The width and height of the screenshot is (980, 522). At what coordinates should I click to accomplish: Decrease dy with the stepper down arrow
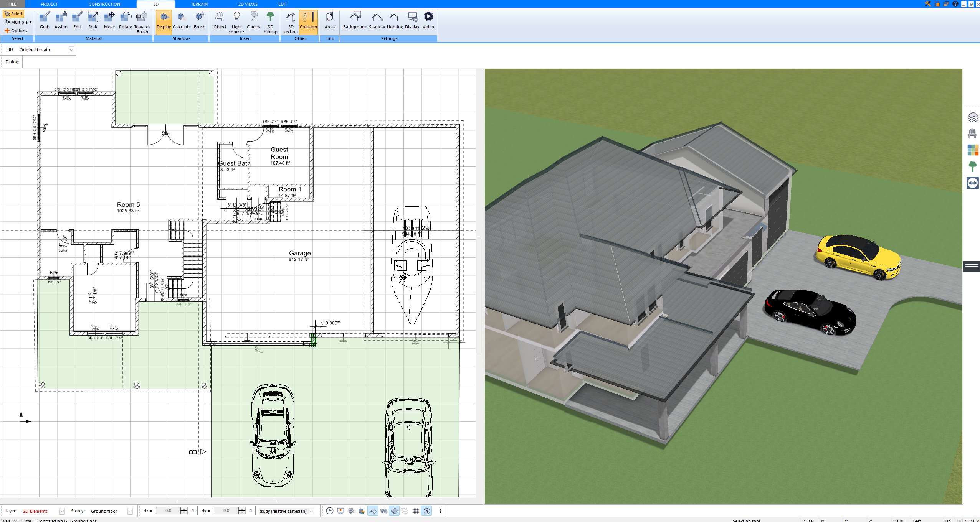point(242,513)
